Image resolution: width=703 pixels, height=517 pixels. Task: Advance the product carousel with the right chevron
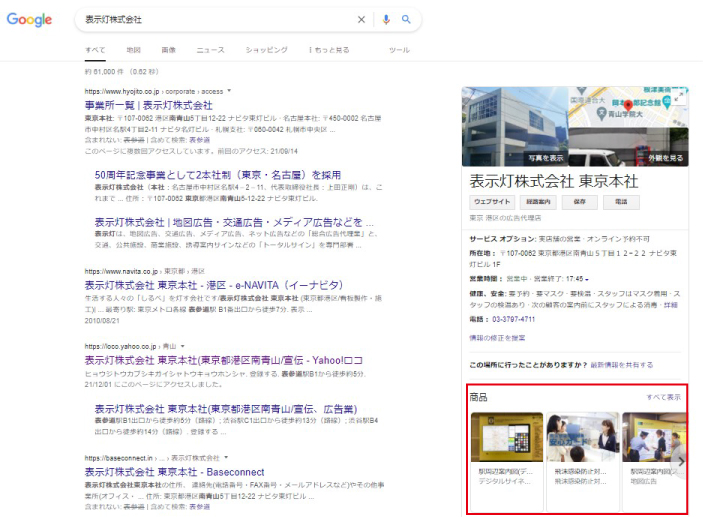pyautogui.click(x=681, y=462)
